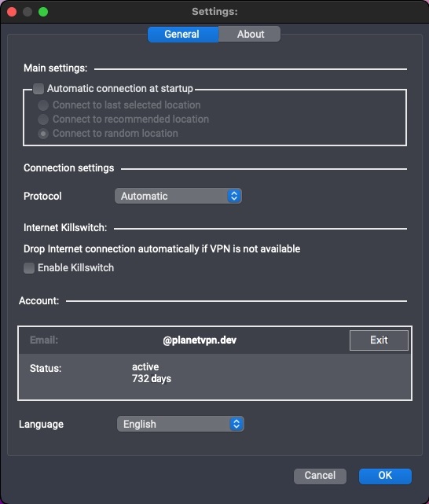Confirm settings with the OK button

coord(385,476)
